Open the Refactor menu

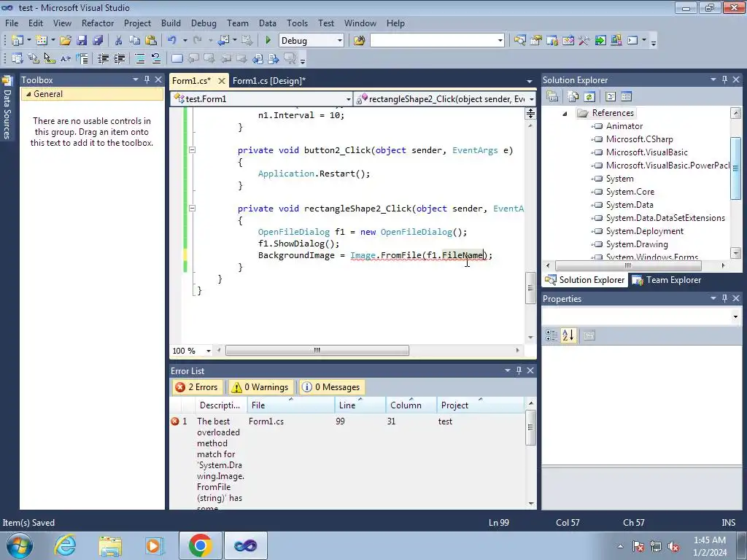coord(97,23)
